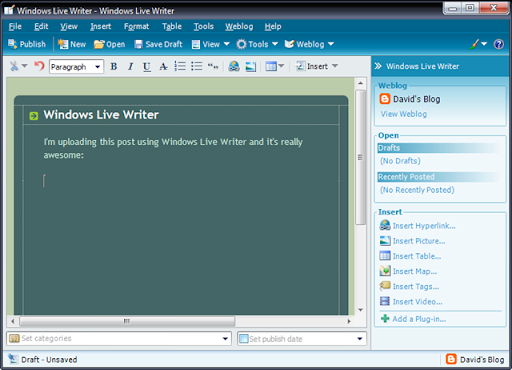The height and width of the screenshot is (370, 512).
Task: Click the Publish toolbar button
Action: [27, 44]
